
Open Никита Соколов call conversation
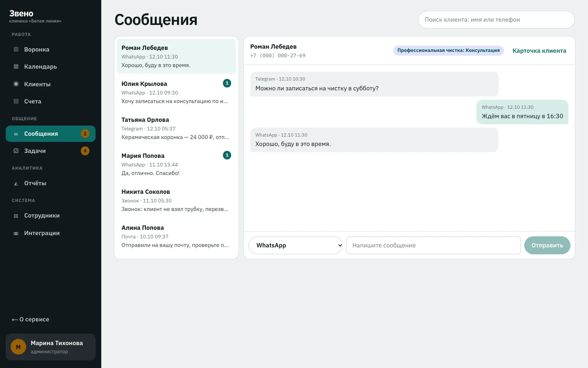coord(176,200)
